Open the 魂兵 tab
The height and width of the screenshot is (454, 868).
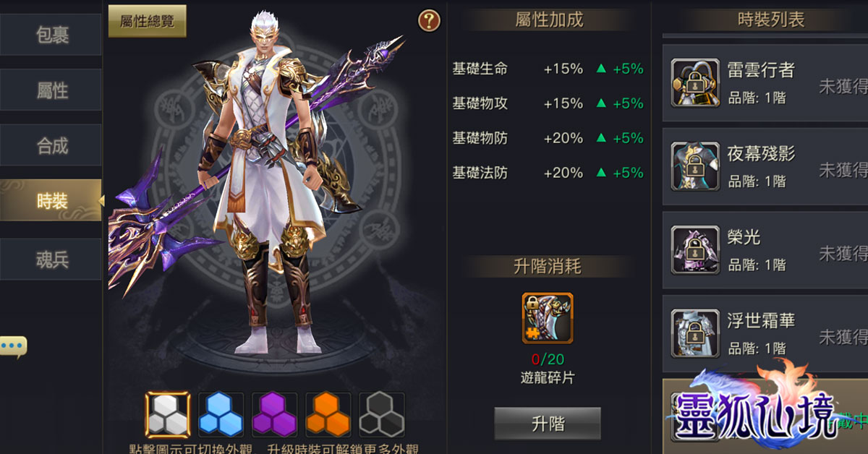[x=51, y=260]
